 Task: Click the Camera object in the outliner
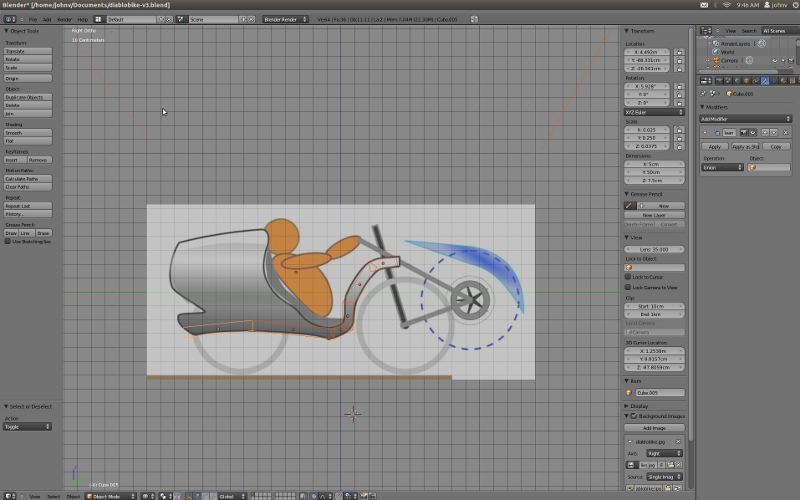(729, 60)
